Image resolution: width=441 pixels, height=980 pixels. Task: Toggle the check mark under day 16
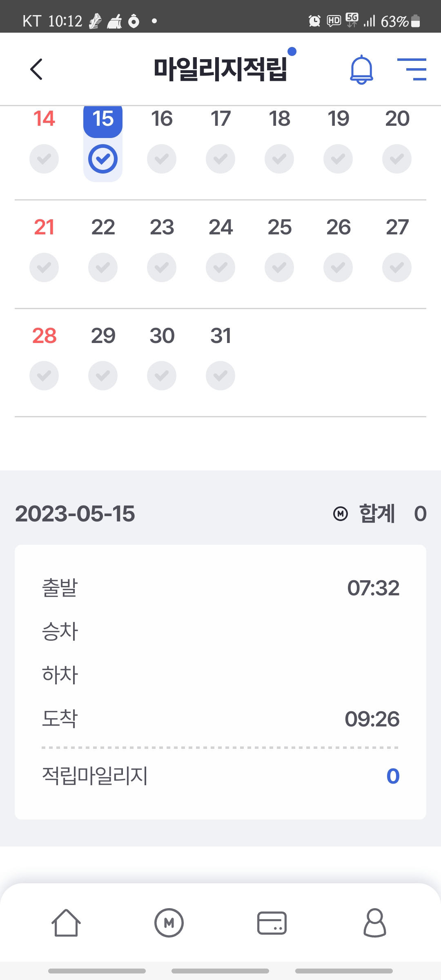point(162,159)
